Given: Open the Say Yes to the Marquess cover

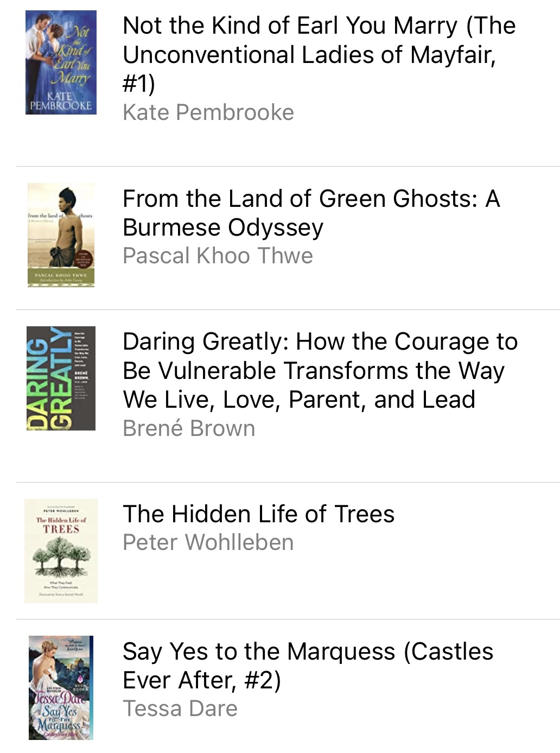Looking at the screenshot, I should [x=61, y=687].
